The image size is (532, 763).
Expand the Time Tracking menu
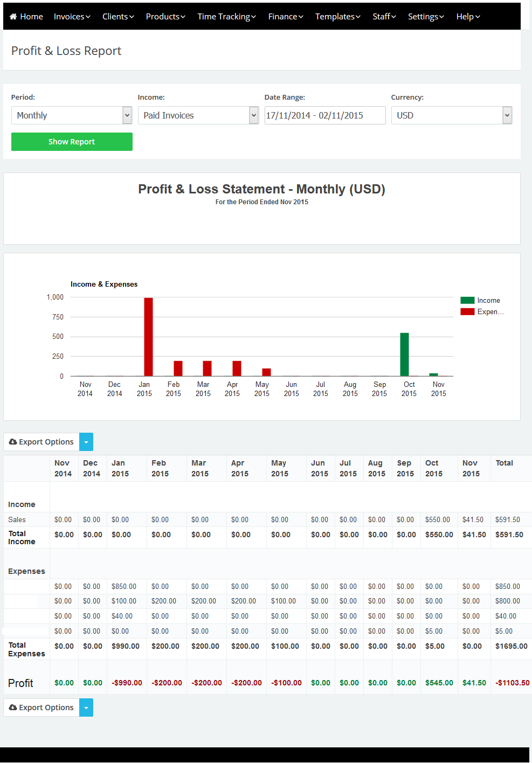point(226,17)
